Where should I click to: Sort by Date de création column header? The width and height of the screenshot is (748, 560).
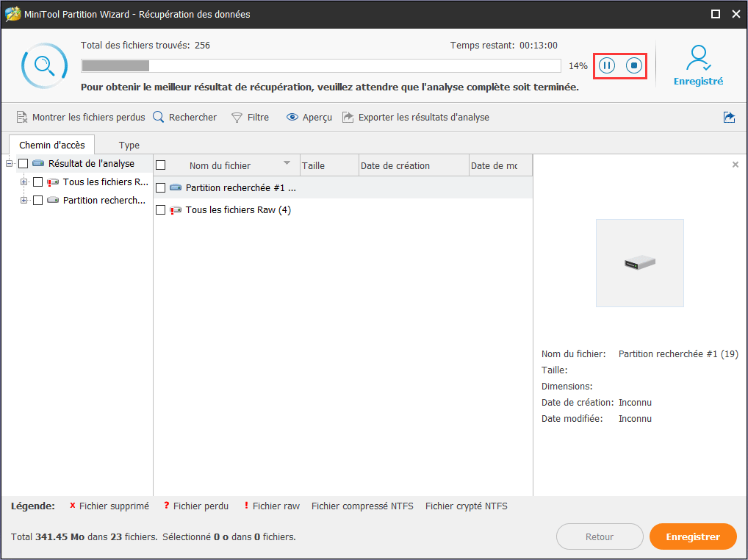(x=414, y=165)
